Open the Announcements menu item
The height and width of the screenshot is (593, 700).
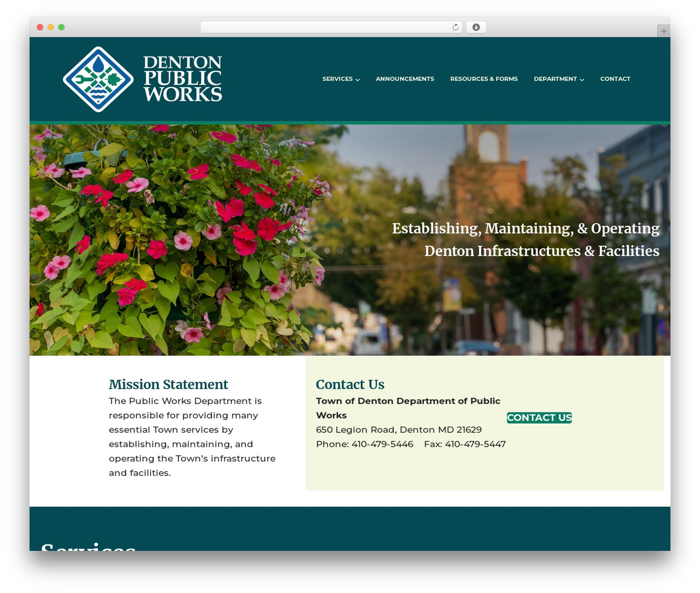coord(405,79)
